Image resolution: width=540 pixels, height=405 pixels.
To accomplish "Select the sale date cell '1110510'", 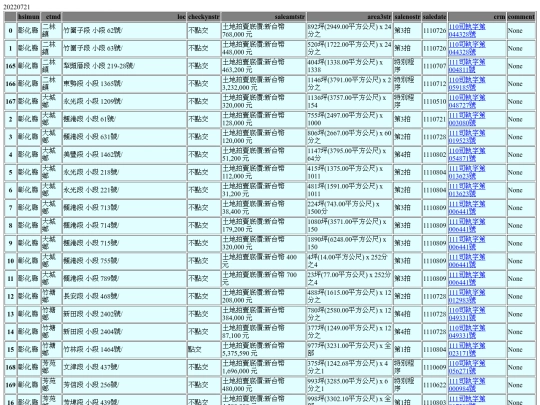I will pos(434,101).
